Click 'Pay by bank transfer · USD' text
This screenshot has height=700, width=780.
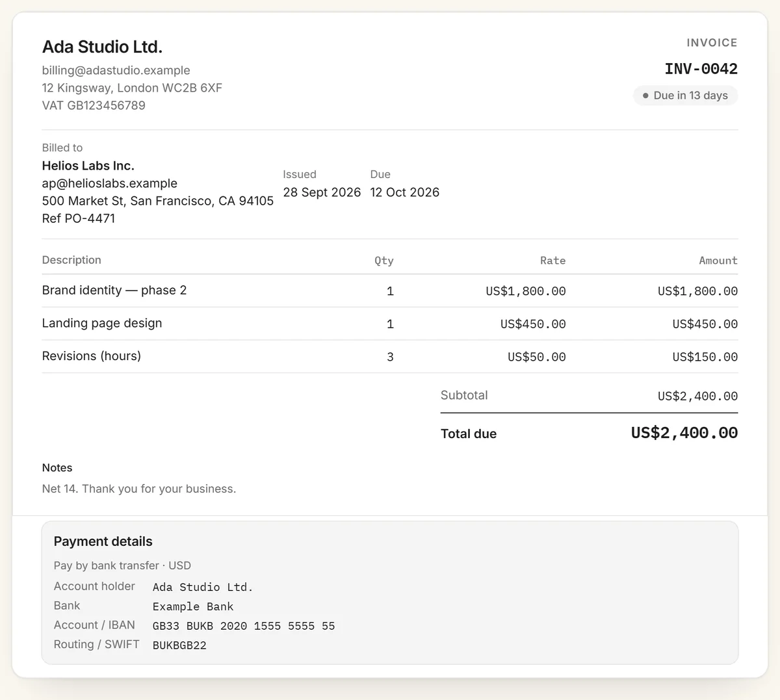point(122,565)
